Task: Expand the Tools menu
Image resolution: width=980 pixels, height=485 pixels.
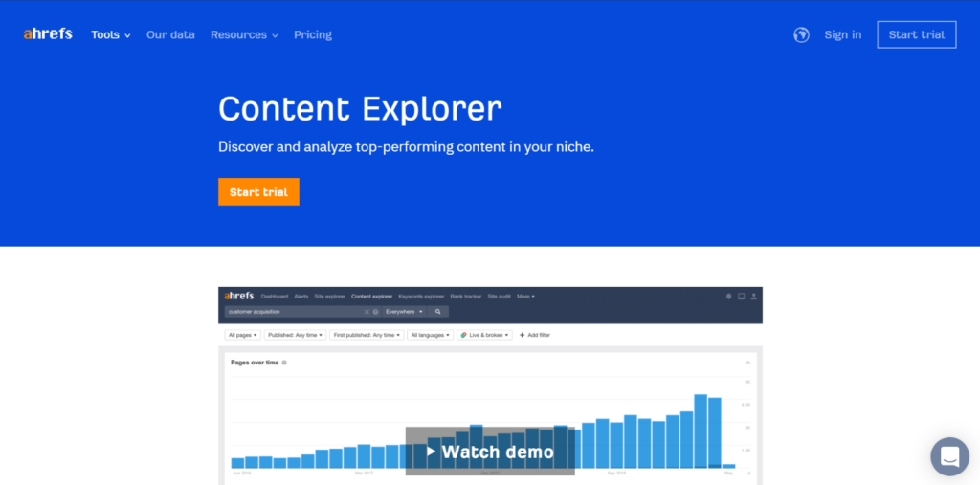Action: point(111,34)
